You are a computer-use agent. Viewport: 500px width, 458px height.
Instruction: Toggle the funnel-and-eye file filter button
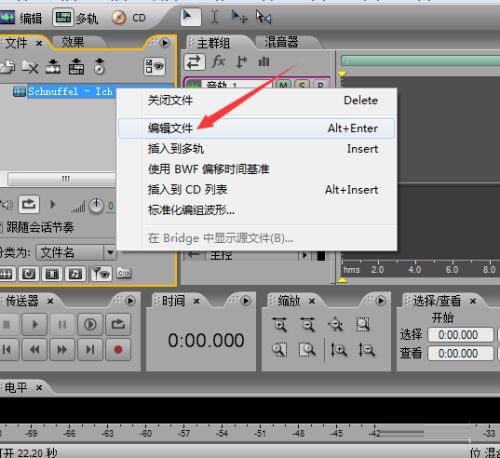pyautogui.click(x=101, y=274)
